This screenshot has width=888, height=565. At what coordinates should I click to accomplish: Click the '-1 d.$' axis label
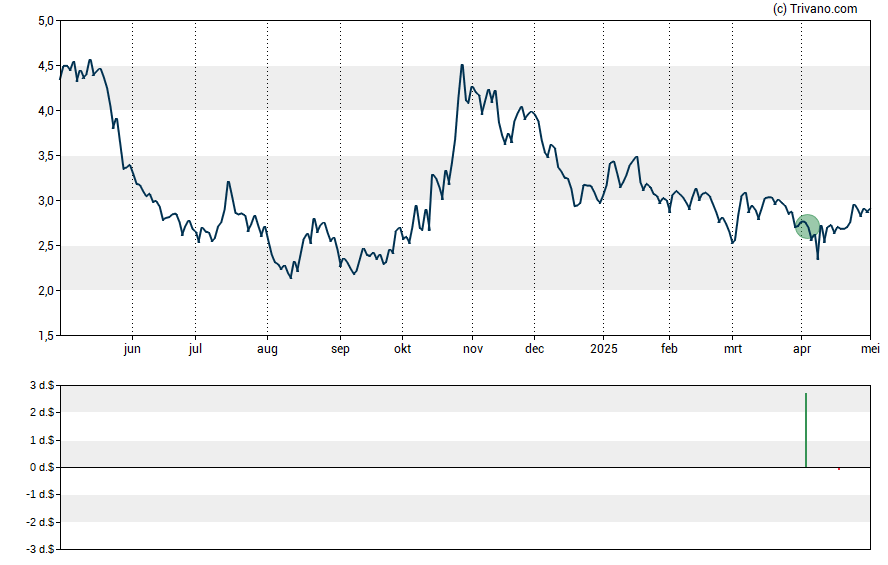tap(40, 494)
